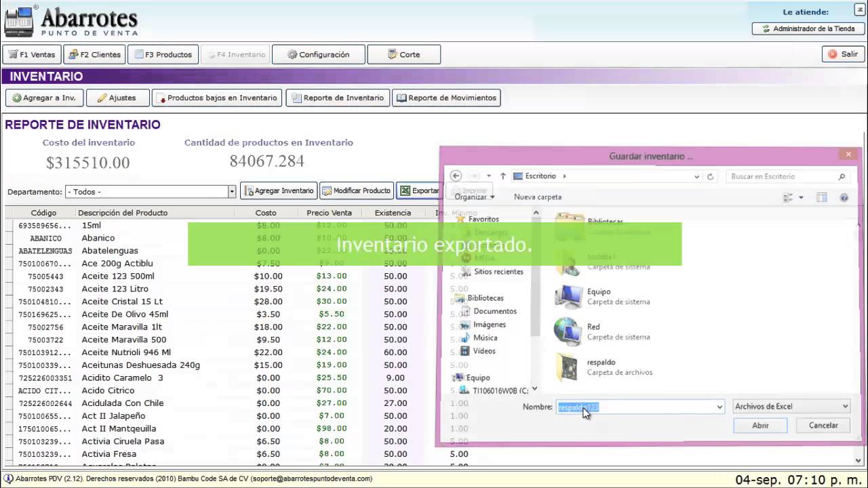The image size is (868, 488).
Task: Open the Configuración tab
Action: click(x=319, y=54)
